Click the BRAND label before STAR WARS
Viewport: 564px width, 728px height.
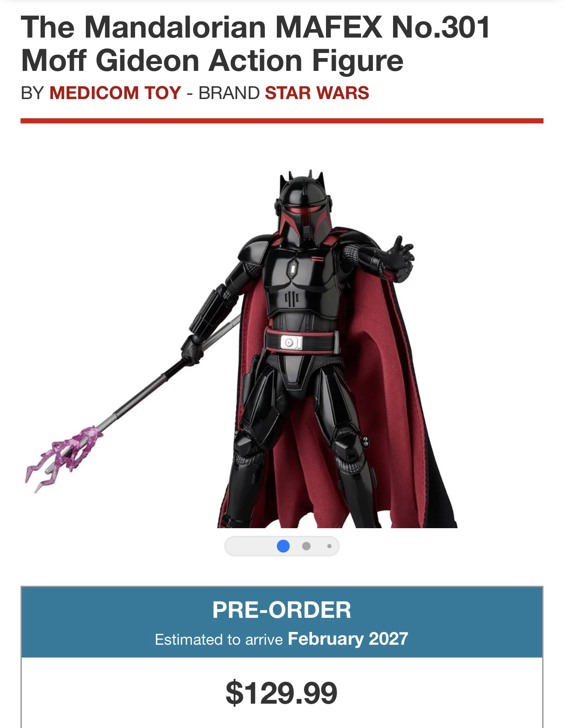229,93
